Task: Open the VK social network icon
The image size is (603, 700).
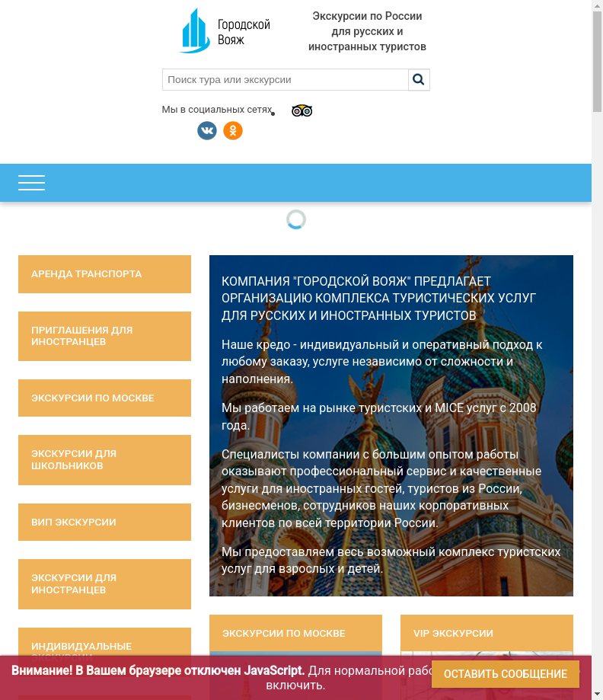Action: pyautogui.click(x=207, y=131)
